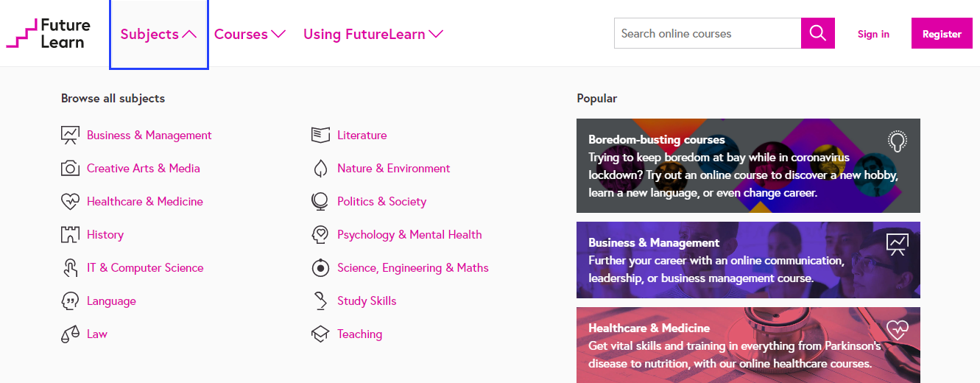The height and width of the screenshot is (383, 980).
Task: Expand the Courses dropdown menu
Action: coord(250,35)
